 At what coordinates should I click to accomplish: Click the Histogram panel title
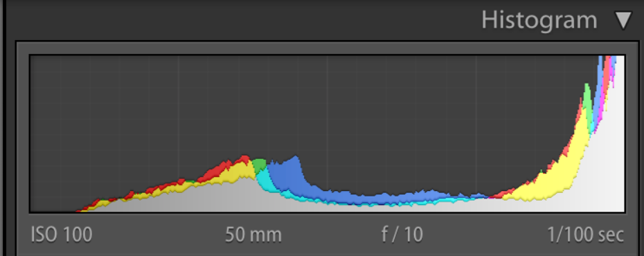coord(539,21)
